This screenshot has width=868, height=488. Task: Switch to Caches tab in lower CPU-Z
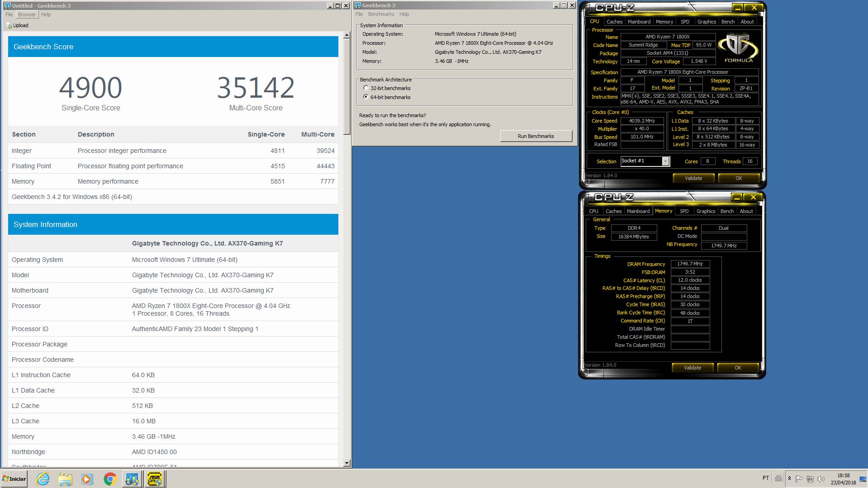pyautogui.click(x=613, y=211)
